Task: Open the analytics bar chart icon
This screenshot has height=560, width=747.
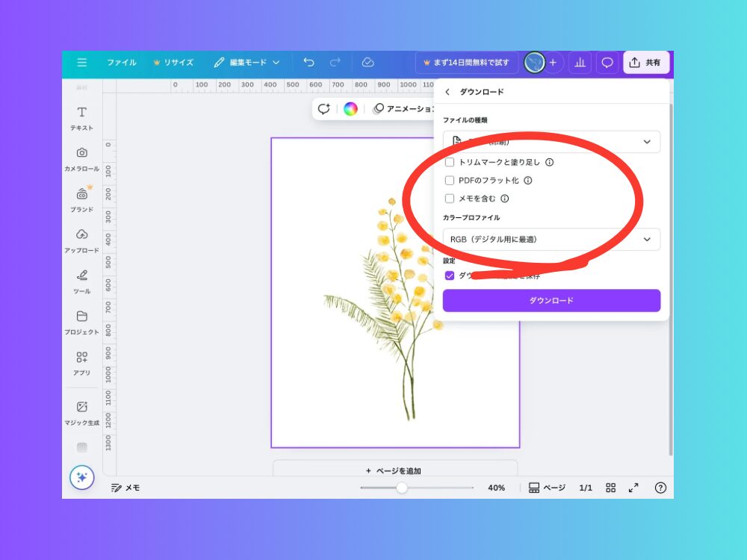Action: pyautogui.click(x=580, y=63)
